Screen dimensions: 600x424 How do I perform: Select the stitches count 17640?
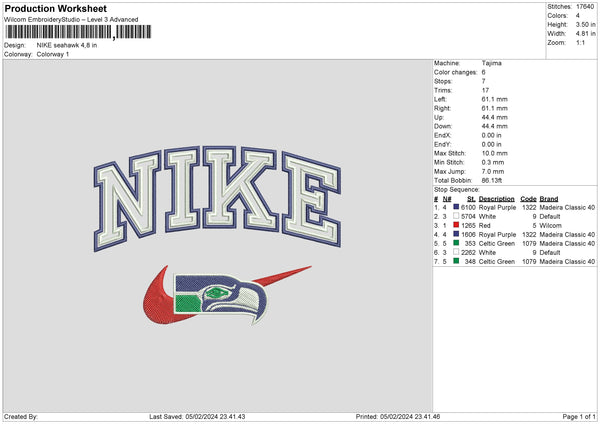coord(585,7)
